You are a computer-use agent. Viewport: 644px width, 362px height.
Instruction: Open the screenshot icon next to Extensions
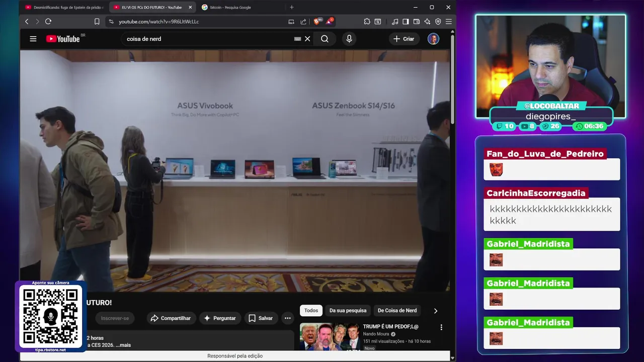pos(378,22)
